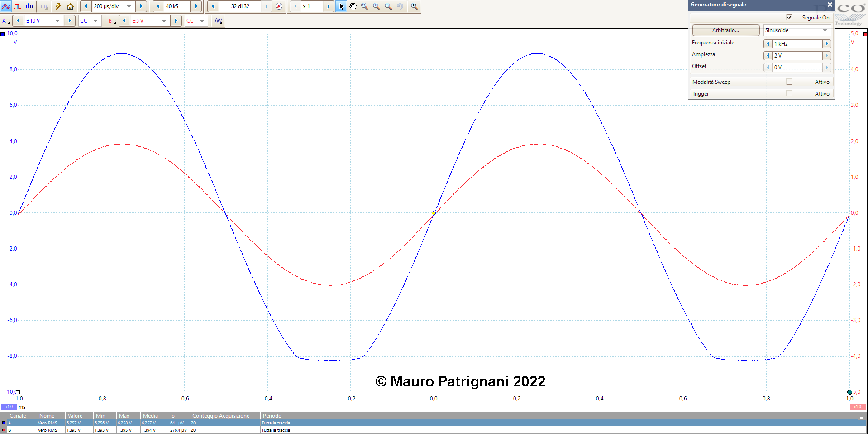Open the math channels waveform icon
The image size is (868, 434).
click(219, 21)
